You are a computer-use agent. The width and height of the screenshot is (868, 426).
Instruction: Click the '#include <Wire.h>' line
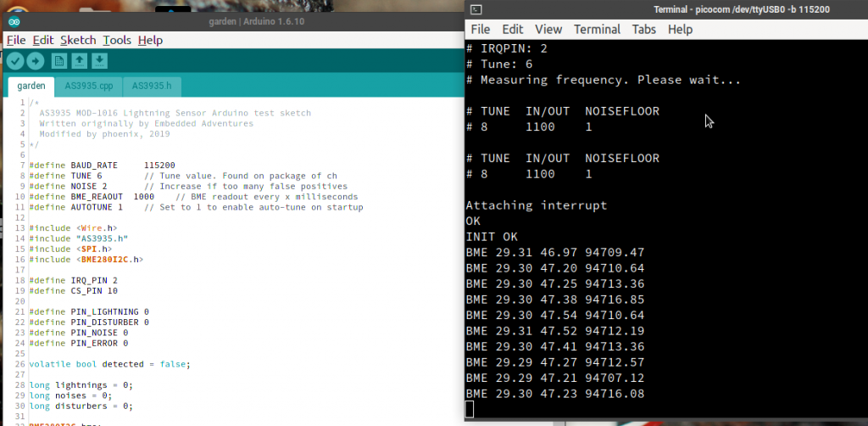pyautogui.click(x=73, y=227)
